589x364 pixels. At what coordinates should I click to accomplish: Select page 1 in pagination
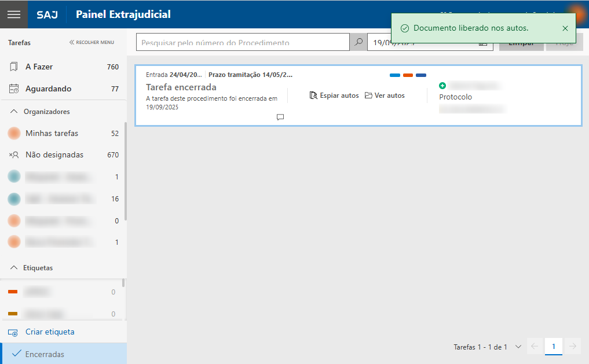point(554,347)
